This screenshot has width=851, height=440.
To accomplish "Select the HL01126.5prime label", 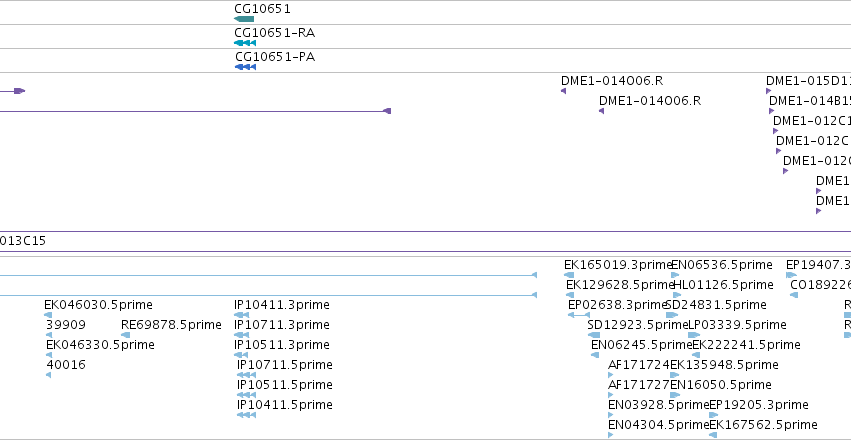I will pos(723,285).
